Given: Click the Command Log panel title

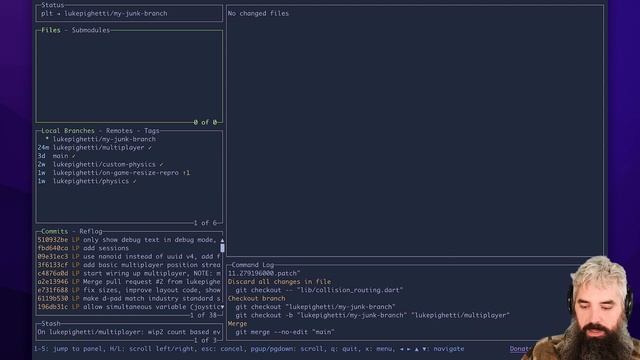Looking at the screenshot, I should point(253,265).
